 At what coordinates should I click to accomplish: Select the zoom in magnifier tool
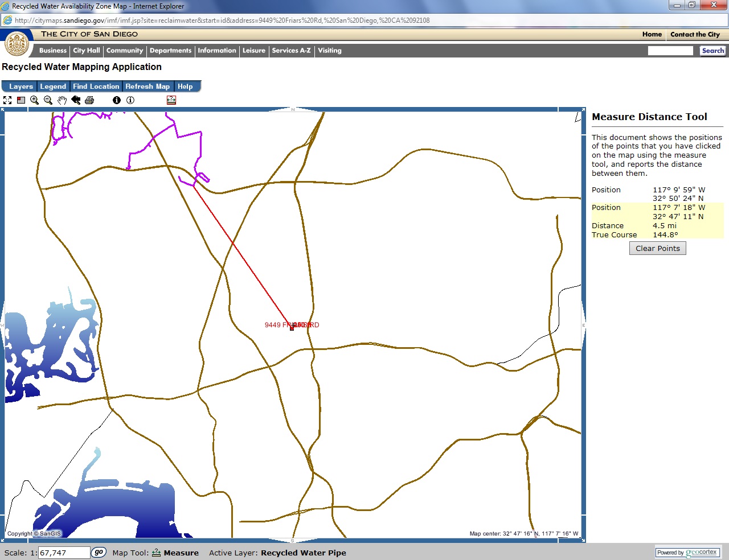click(35, 100)
